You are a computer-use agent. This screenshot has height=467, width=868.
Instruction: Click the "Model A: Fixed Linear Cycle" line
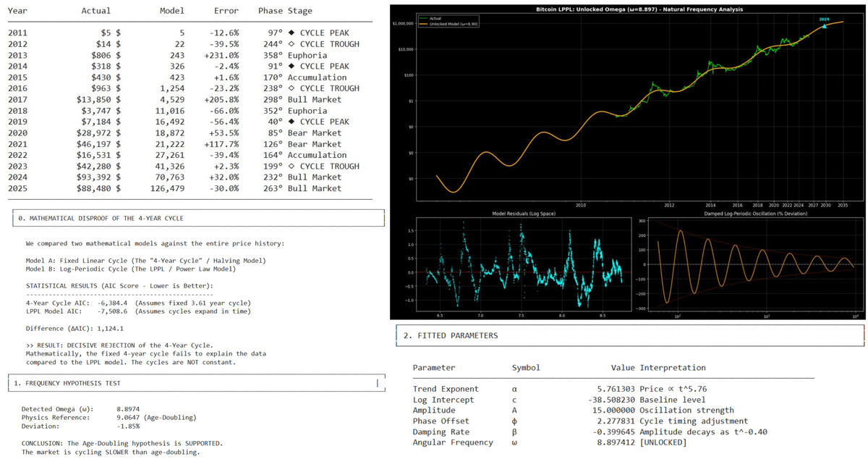pos(145,260)
